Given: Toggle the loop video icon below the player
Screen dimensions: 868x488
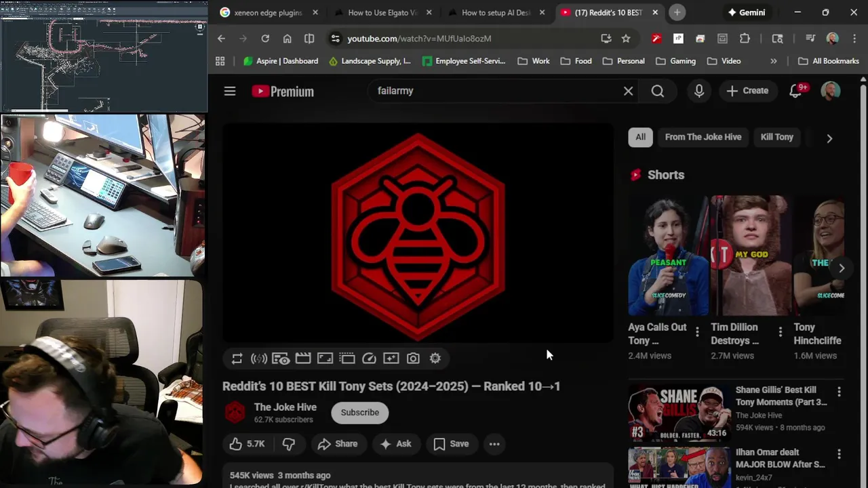Looking at the screenshot, I should pos(237,359).
